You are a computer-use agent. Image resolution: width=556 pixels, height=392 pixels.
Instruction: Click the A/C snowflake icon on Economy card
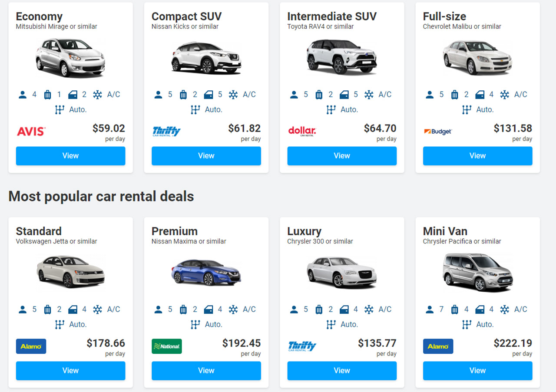pos(97,95)
